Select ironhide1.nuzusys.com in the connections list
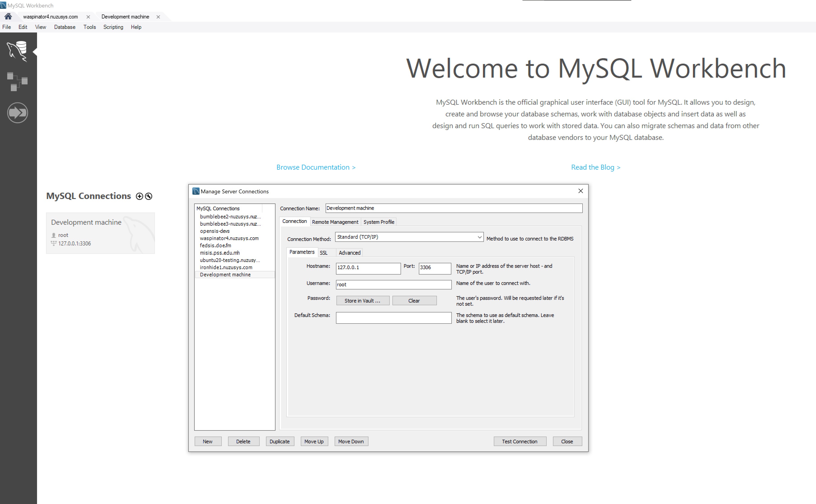This screenshot has height=504, width=816. click(226, 267)
